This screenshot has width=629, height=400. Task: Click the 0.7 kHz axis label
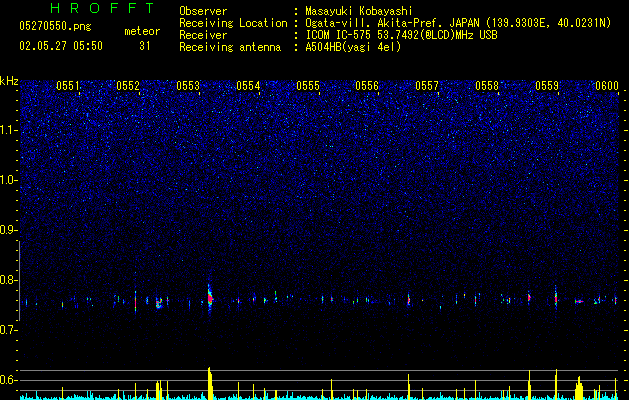[9, 330]
